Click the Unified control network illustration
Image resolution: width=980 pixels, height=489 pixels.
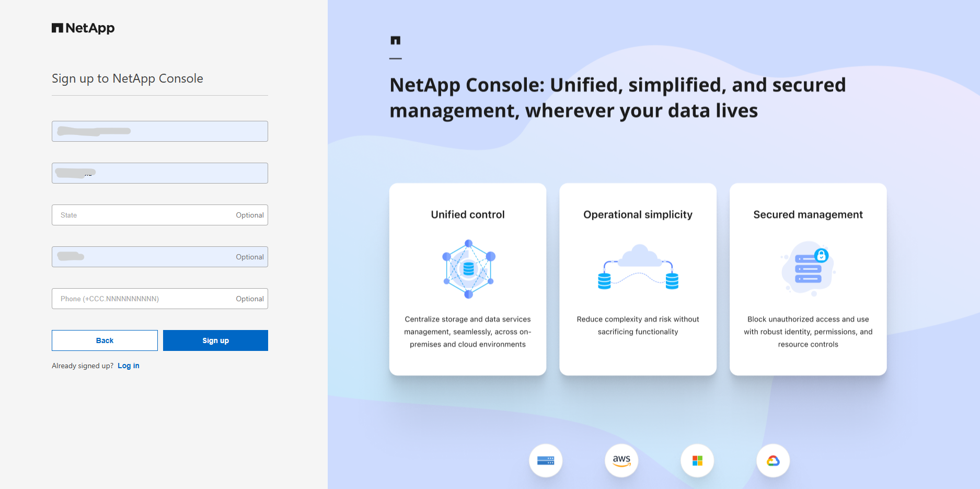click(x=468, y=269)
